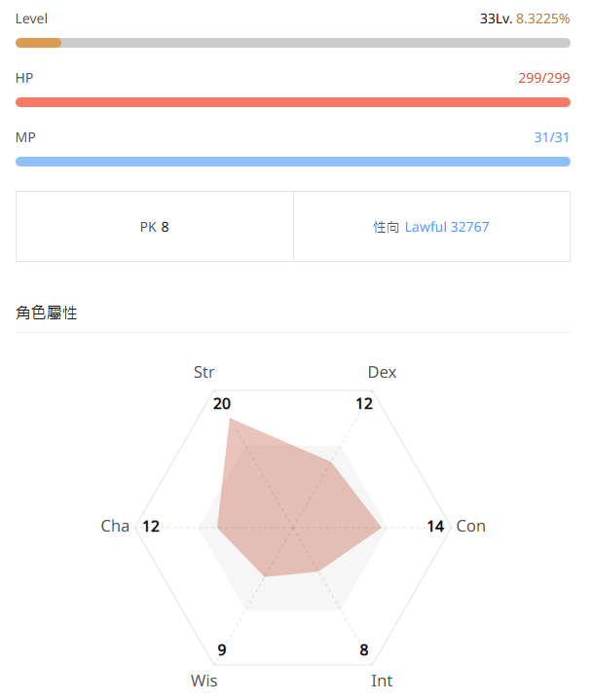Click the 31/31 MP value
The image size is (593, 700).
pos(552,137)
